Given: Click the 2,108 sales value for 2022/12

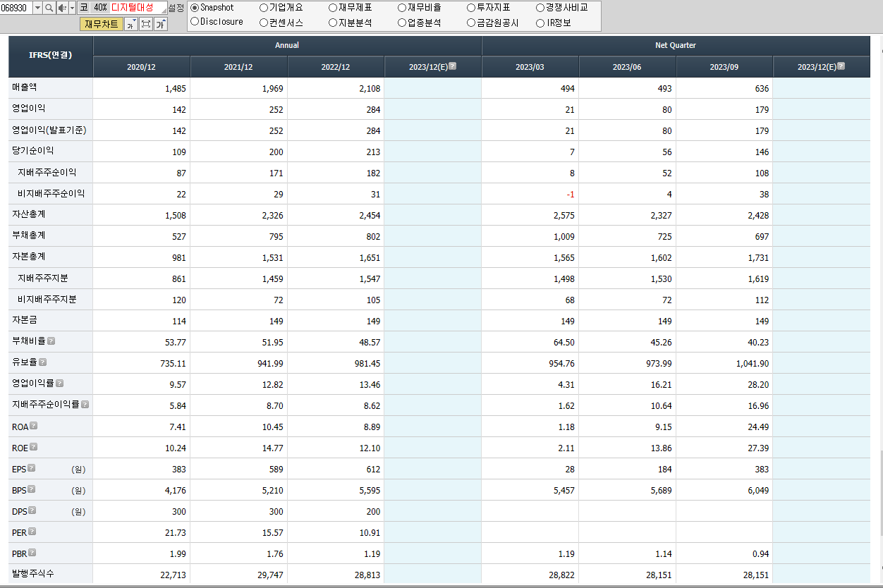Looking at the screenshot, I should 370,89.
